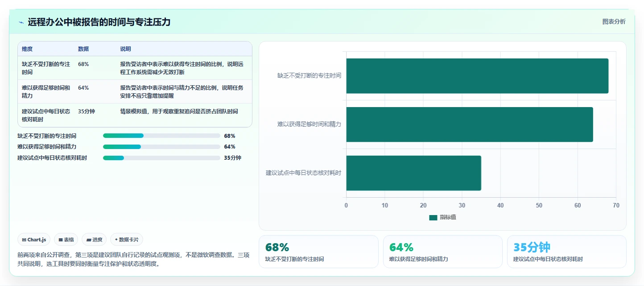The width and height of the screenshot is (644, 286).
Task: Click the page title 远程办公中被报告的时间与专注压力
Action: [x=99, y=22]
